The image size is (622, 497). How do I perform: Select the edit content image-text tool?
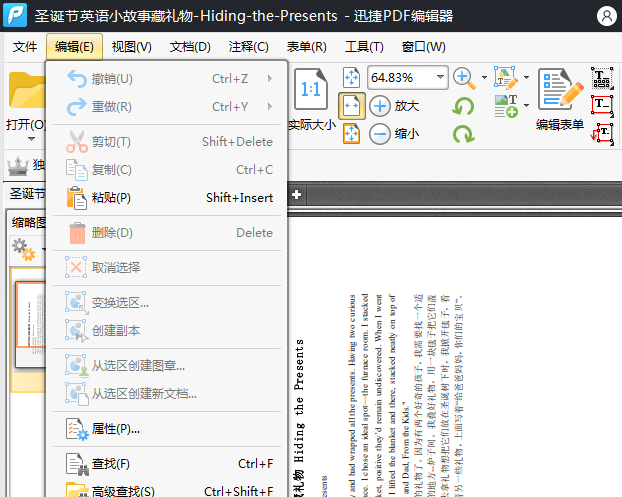(506, 77)
